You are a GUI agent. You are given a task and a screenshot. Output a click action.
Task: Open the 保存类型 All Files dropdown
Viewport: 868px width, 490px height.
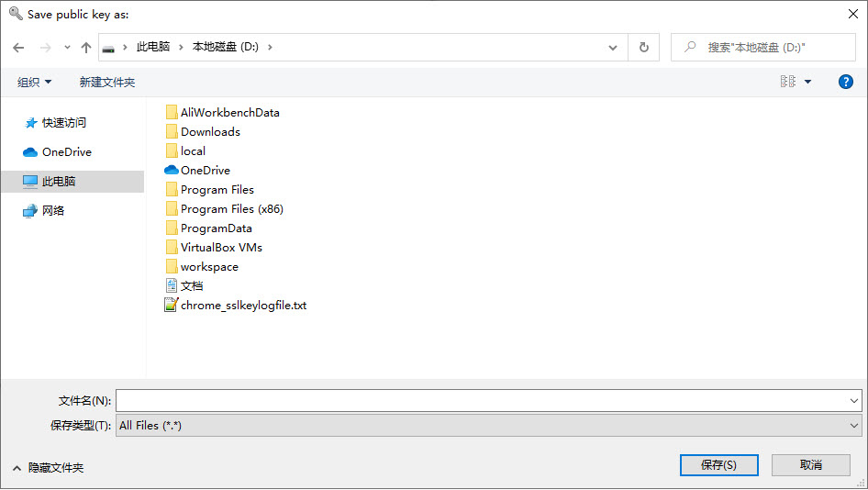coord(488,426)
